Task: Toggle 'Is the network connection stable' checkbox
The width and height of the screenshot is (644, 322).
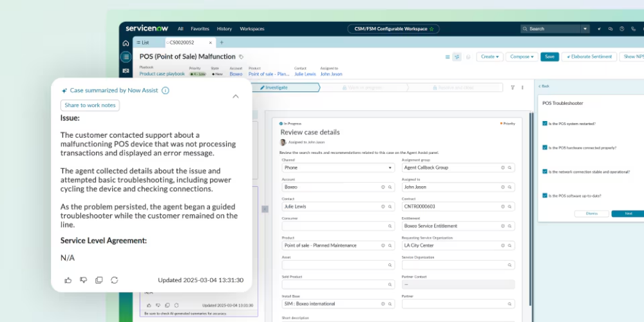Action: [545, 171]
